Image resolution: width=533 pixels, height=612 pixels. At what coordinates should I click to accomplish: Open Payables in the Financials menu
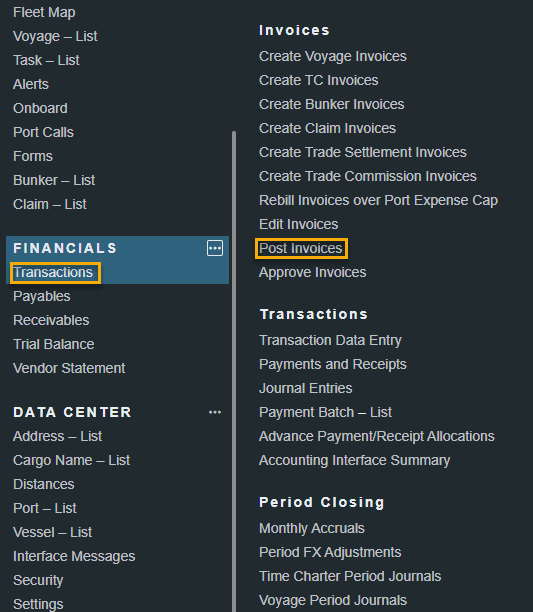click(41, 297)
